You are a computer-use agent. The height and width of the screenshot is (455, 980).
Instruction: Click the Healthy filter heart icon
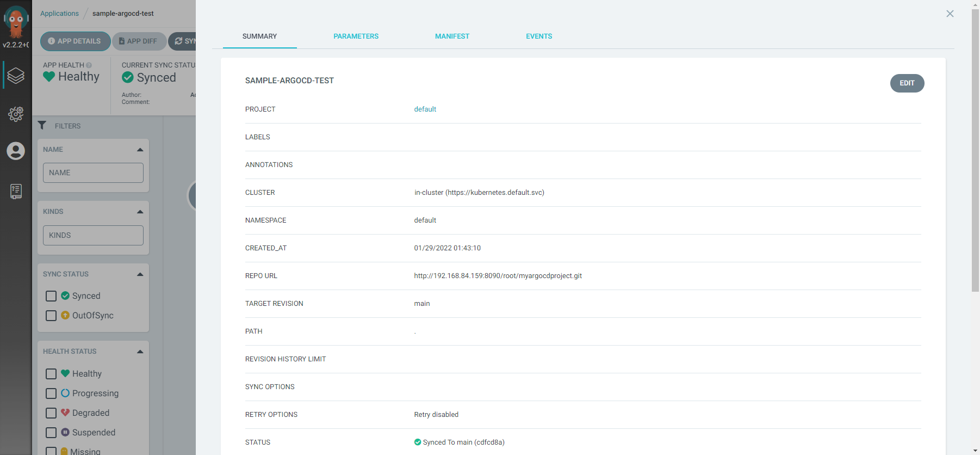tap(65, 373)
